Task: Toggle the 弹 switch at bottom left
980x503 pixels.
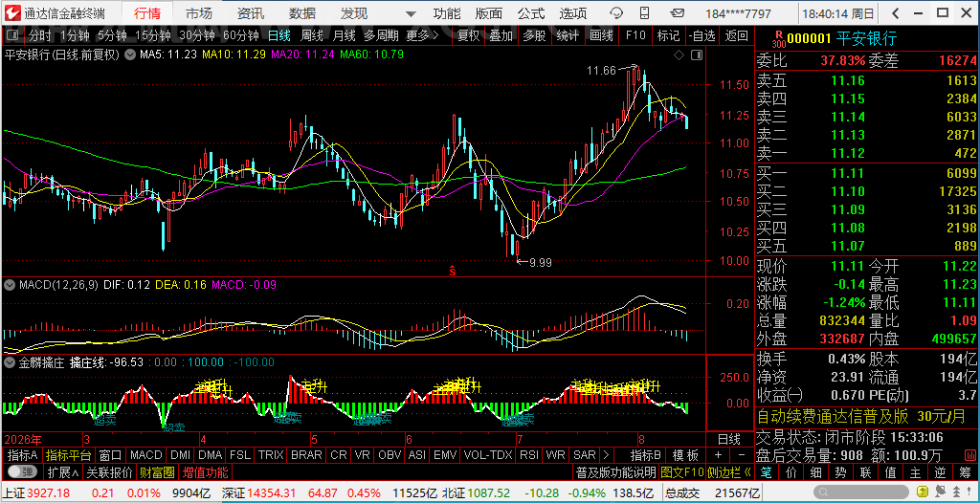Action: [22, 471]
